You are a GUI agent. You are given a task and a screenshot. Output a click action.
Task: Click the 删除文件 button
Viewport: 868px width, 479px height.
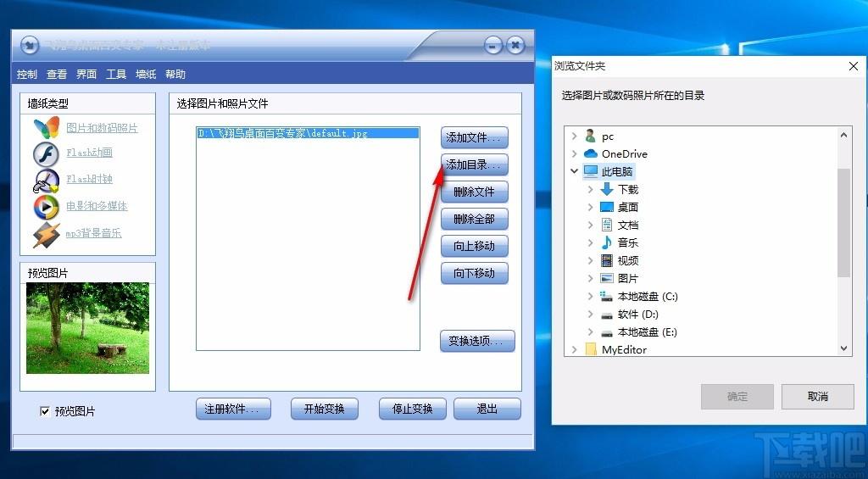(475, 192)
